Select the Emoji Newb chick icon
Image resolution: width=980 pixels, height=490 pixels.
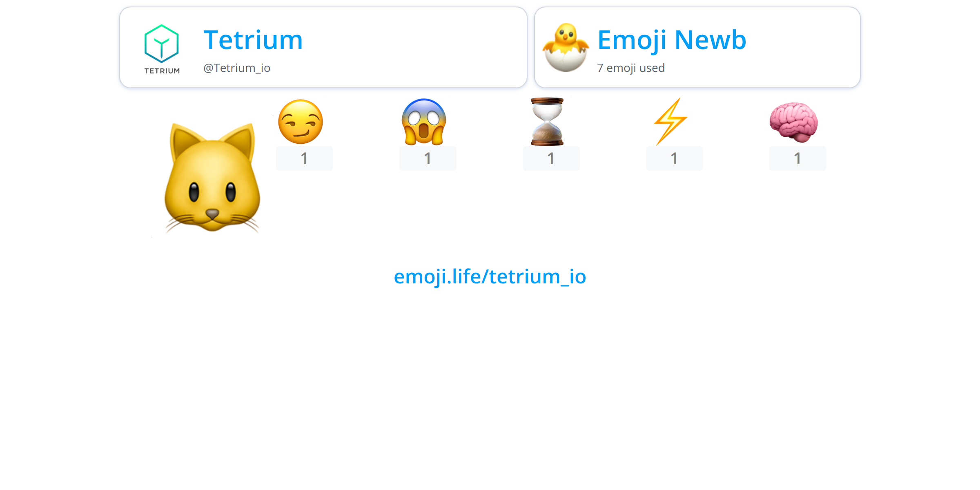567,50
